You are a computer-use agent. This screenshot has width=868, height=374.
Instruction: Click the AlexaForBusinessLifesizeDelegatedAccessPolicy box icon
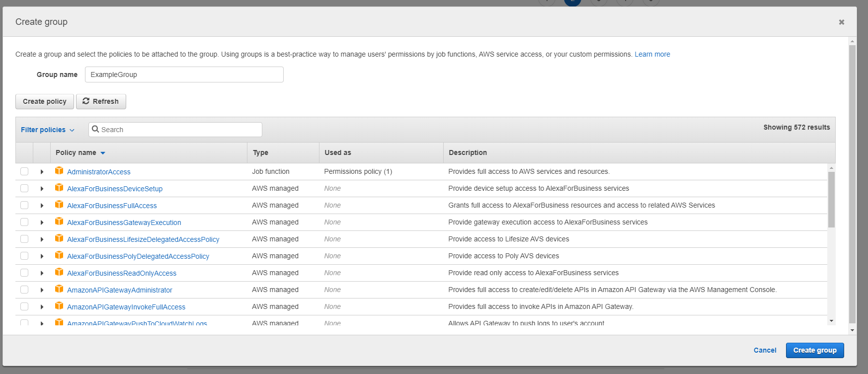tap(59, 238)
